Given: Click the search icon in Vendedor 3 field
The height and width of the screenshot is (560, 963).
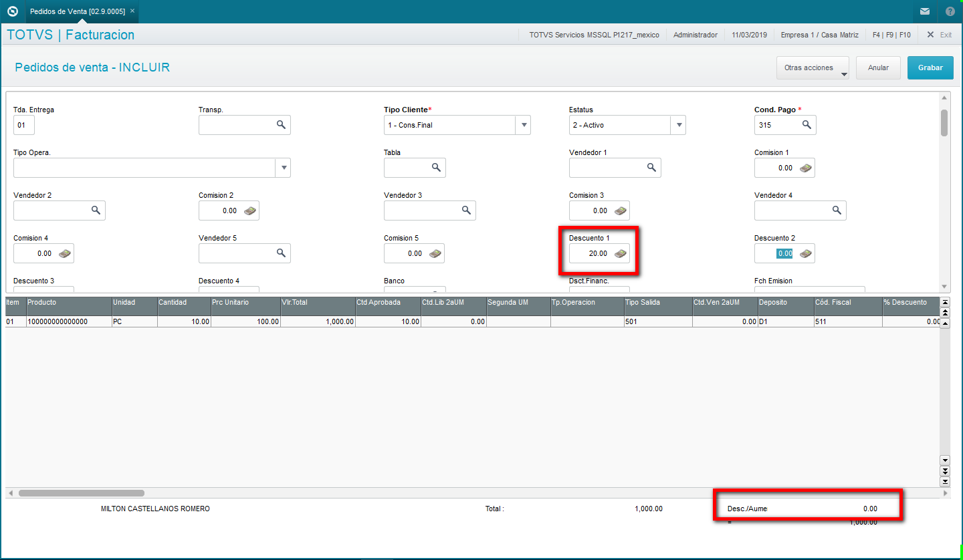Looking at the screenshot, I should [x=466, y=211].
